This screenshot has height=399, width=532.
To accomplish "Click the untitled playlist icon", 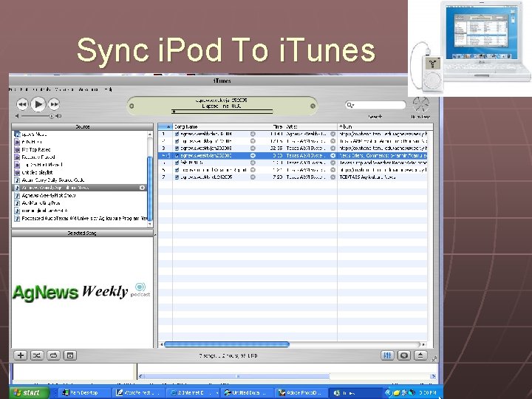I will tap(17, 172).
